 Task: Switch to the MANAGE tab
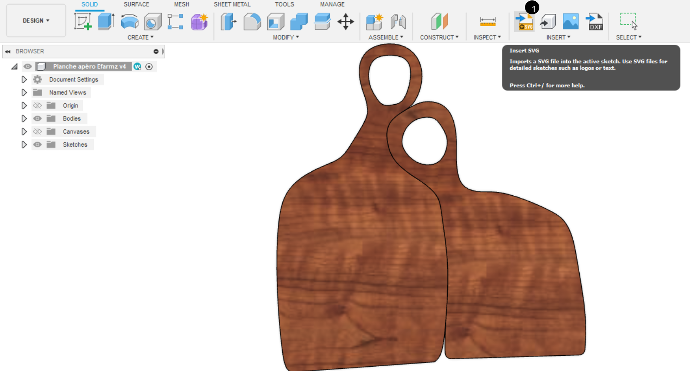point(332,4)
